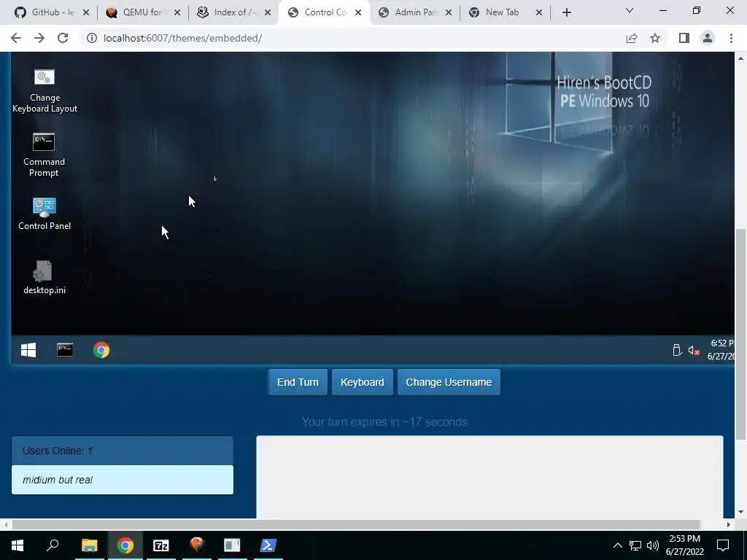Viewport: 747px width, 560px height.
Task: Select the desktop.ini file icon
Action: pyautogui.click(x=44, y=277)
